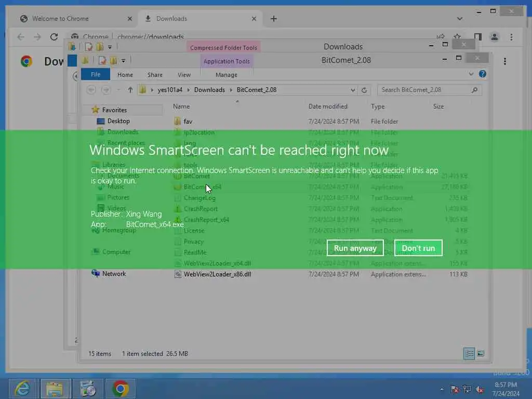
Task: Open the Share ribbon tab
Action: pyautogui.click(x=155, y=75)
